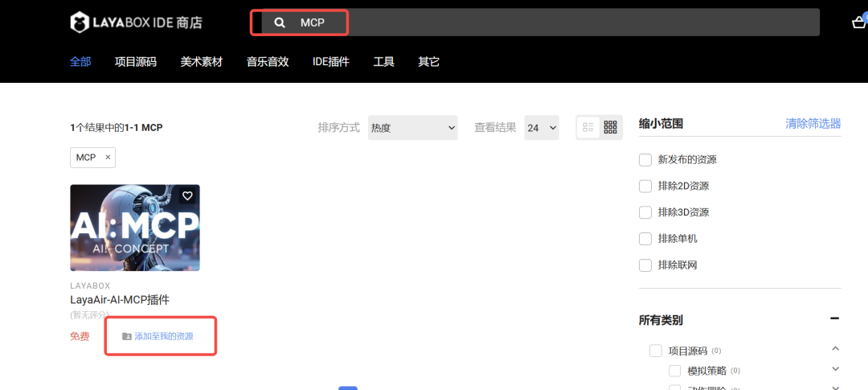
Task: Select the 美术素材 navigation tab
Action: [x=202, y=61]
